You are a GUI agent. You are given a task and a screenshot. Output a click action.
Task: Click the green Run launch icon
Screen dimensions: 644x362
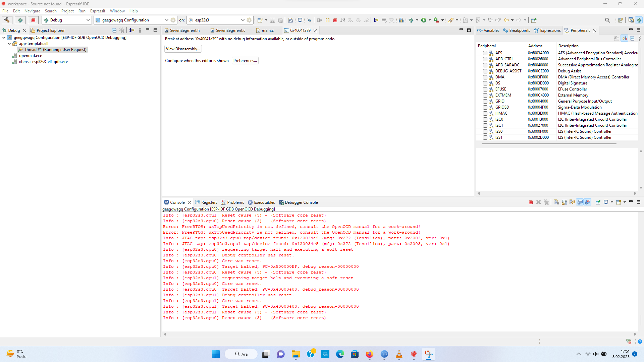(424, 20)
